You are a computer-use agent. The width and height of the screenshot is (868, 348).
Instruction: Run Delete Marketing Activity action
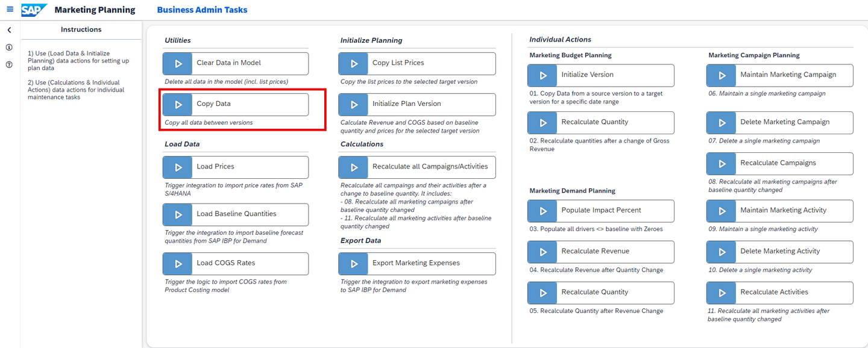pyautogui.click(x=780, y=252)
